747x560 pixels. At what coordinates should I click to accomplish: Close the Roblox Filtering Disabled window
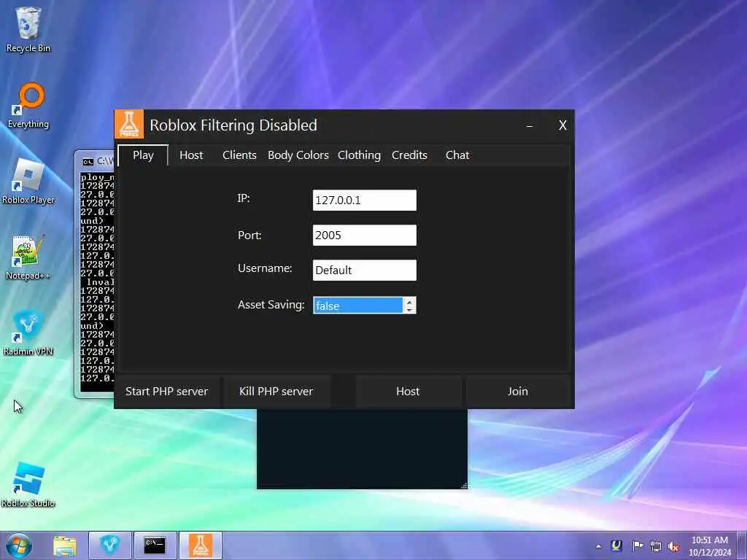coord(562,125)
